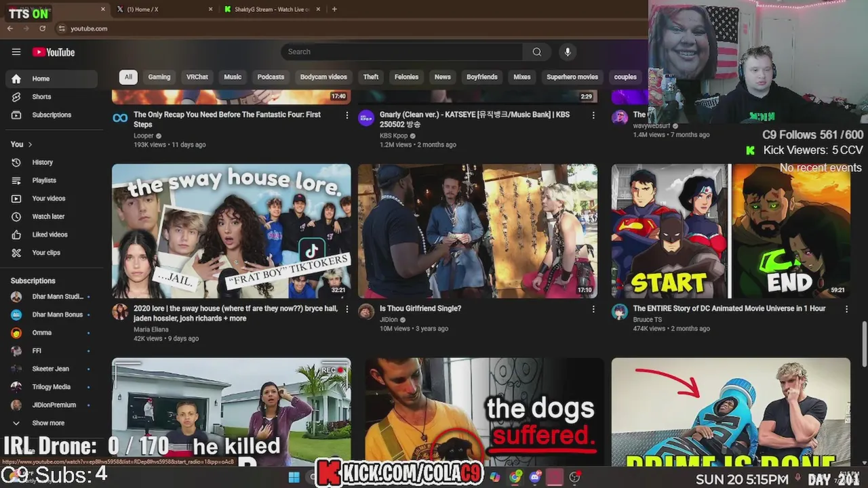The width and height of the screenshot is (868, 488).
Task: Select the Bodycam videos filter chip
Action: point(323,77)
